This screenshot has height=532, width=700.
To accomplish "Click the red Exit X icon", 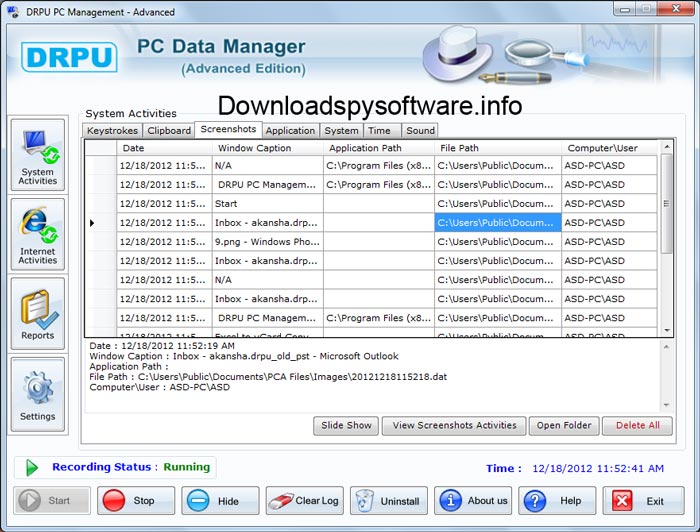I will [x=622, y=501].
